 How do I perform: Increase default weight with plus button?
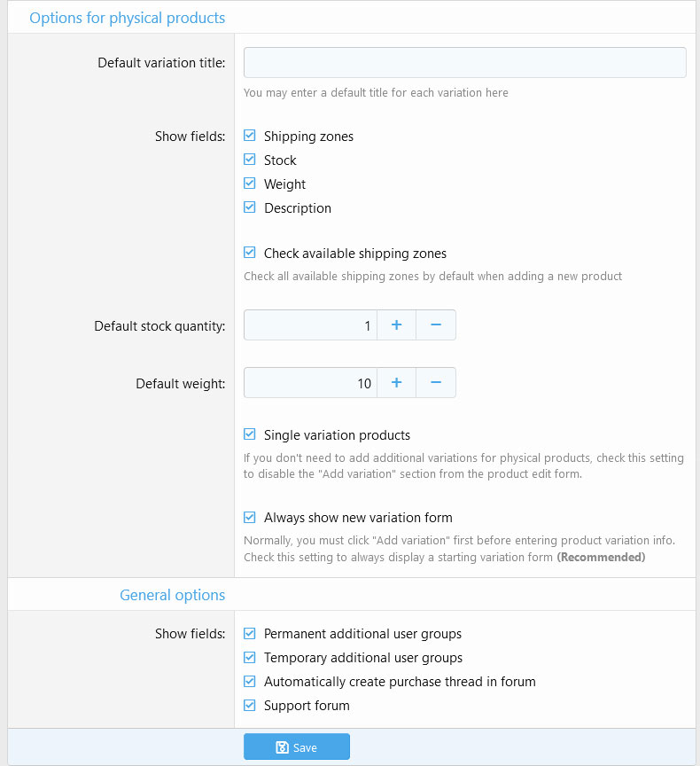[396, 383]
